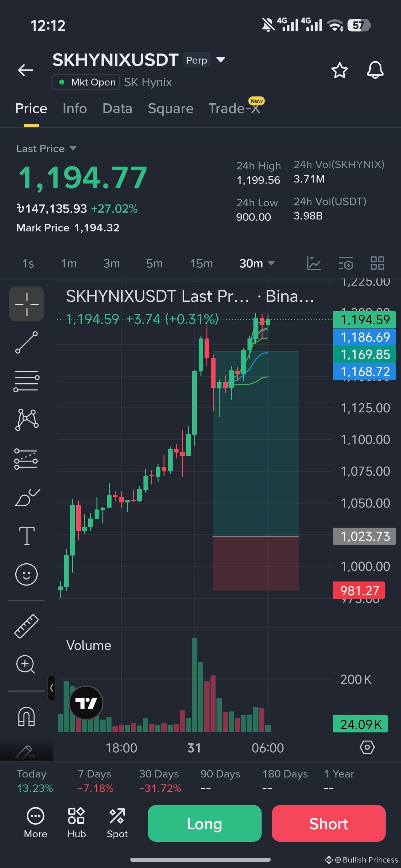This screenshot has height=868, width=401.
Task: Open price alert bell
Action: [375, 70]
